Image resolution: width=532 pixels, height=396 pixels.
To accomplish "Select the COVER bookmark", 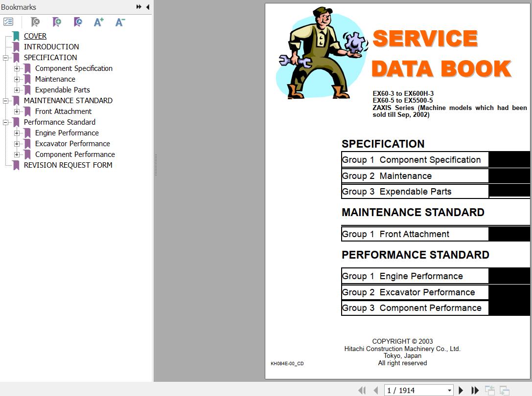I will tap(35, 36).
